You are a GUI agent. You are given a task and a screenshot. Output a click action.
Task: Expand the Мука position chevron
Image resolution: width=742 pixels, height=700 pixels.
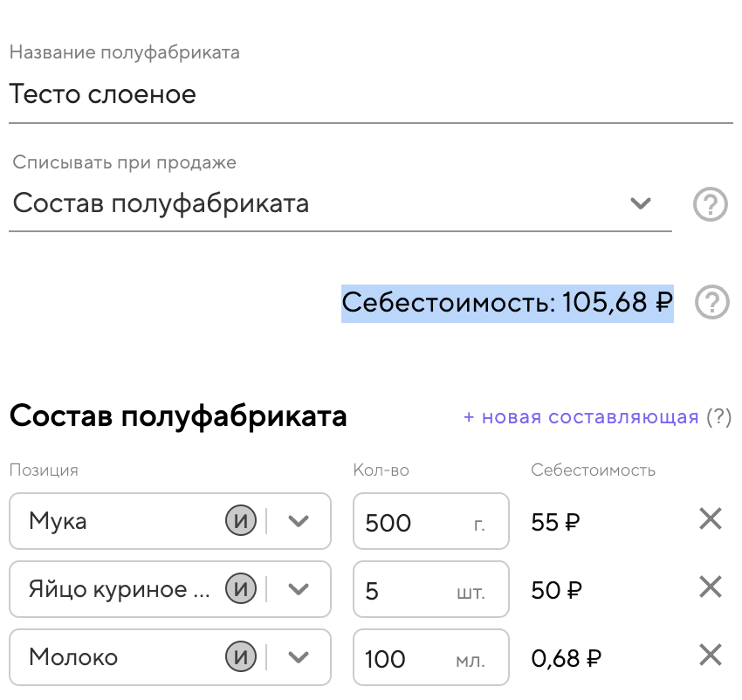299,522
